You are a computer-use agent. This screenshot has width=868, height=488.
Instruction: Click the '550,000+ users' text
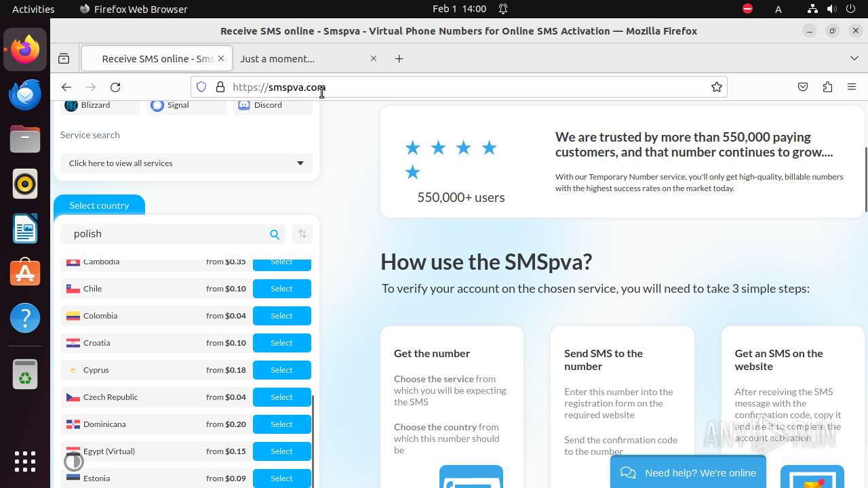(461, 197)
